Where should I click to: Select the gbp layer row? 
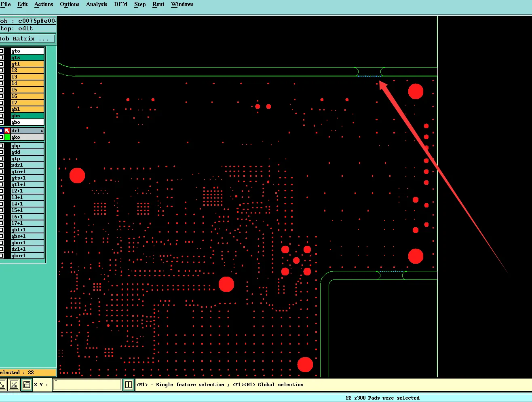(27, 146)
